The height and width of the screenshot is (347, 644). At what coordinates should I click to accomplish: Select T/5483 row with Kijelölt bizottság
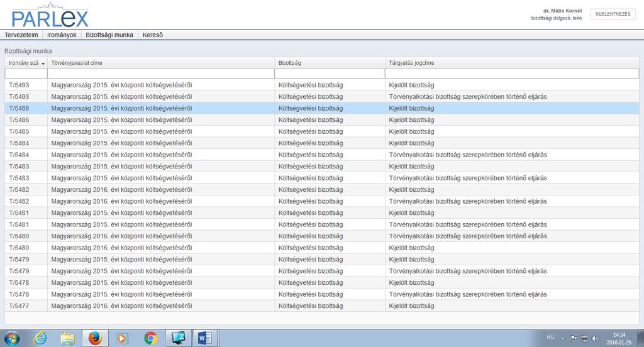tap(322, 167)
